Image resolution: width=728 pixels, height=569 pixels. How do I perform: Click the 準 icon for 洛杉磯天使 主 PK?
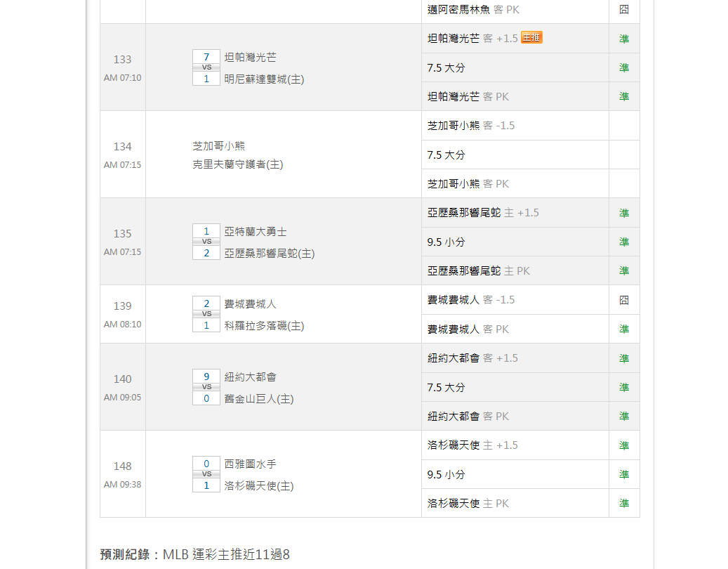point(624,503)
